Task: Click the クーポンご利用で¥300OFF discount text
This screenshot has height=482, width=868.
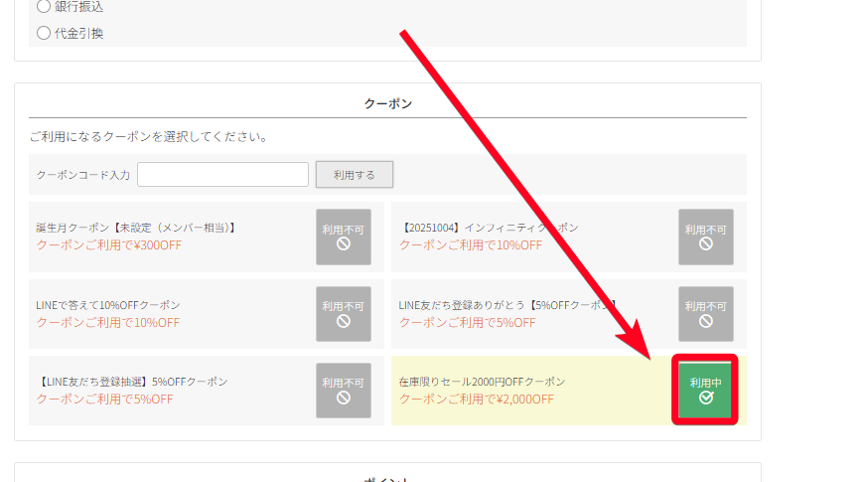Action: (x=108, y=245)
